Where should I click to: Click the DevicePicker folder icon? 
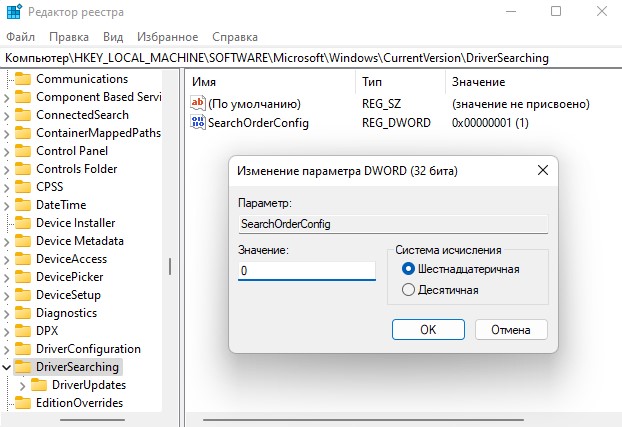tap(23, 277)
